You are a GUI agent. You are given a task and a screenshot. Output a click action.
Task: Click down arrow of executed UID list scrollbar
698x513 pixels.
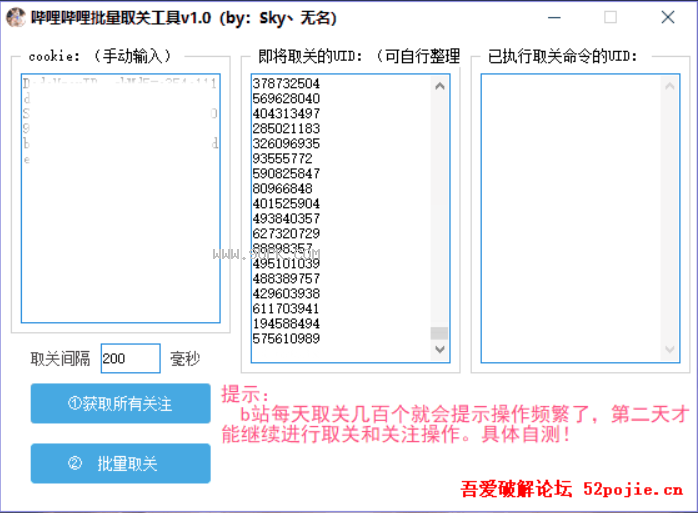pyautogui.click(x=670, y=349)
